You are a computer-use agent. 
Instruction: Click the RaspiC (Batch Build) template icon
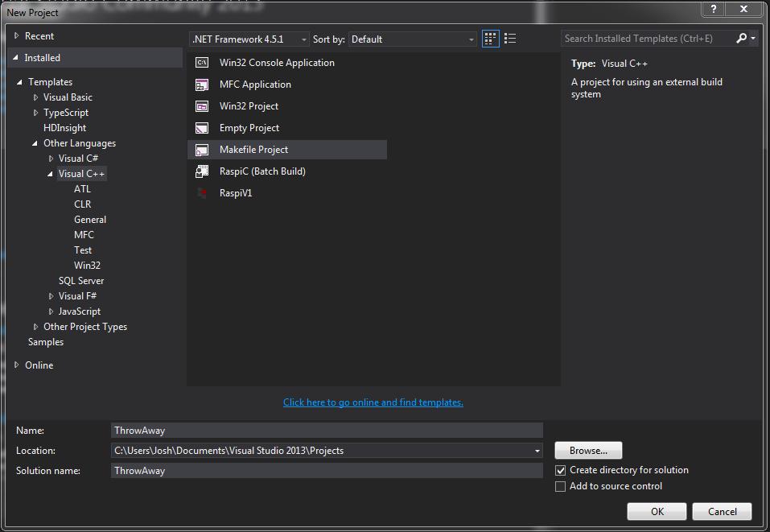click(203, 171)
